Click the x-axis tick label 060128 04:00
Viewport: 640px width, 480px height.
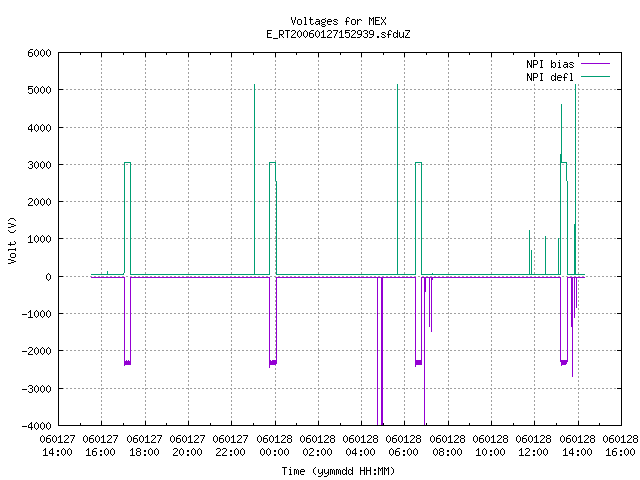360,446
